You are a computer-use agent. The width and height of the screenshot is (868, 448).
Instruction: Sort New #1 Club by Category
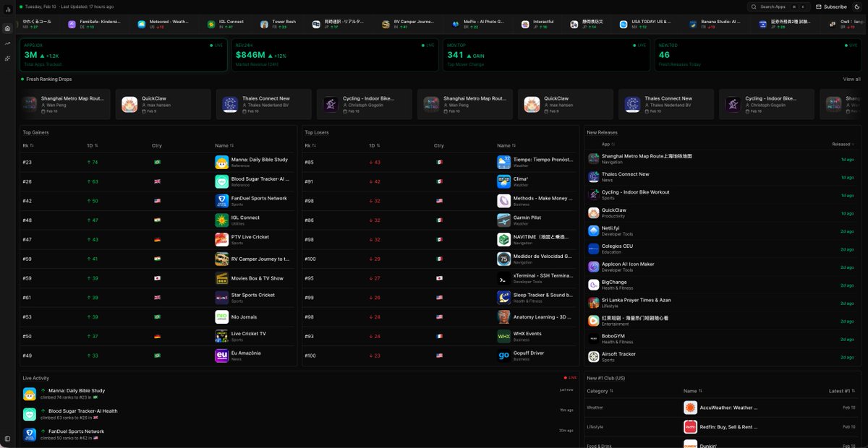point(600,391)
